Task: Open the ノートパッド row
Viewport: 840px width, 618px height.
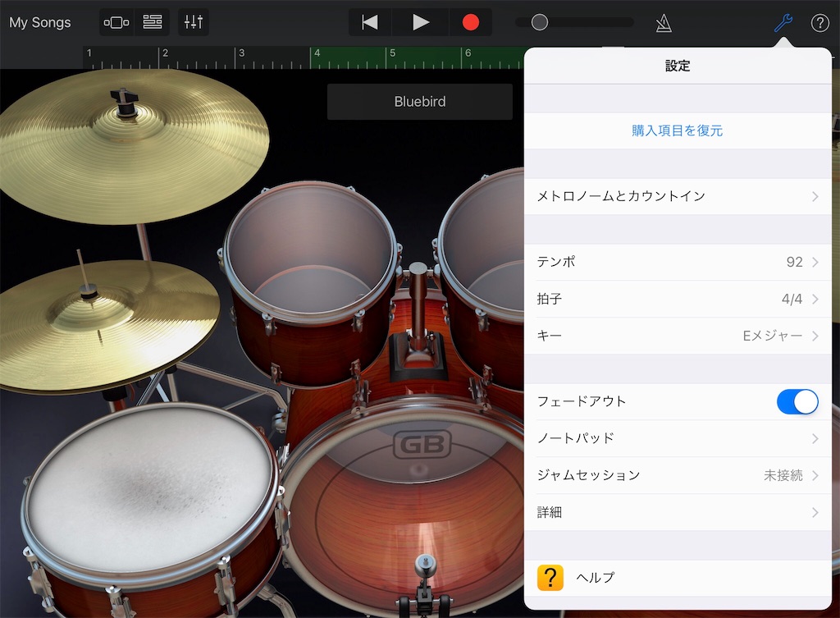Action: (x=678, y=438)
